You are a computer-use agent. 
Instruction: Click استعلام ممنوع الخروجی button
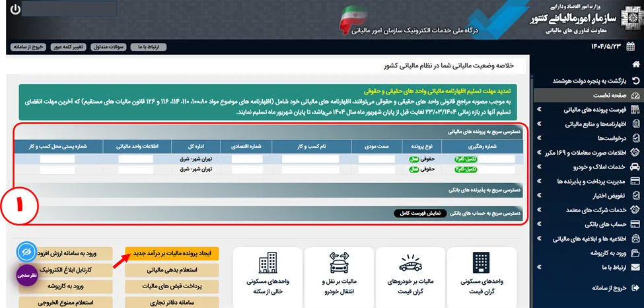pyautogui.click(x=65, y=302)
